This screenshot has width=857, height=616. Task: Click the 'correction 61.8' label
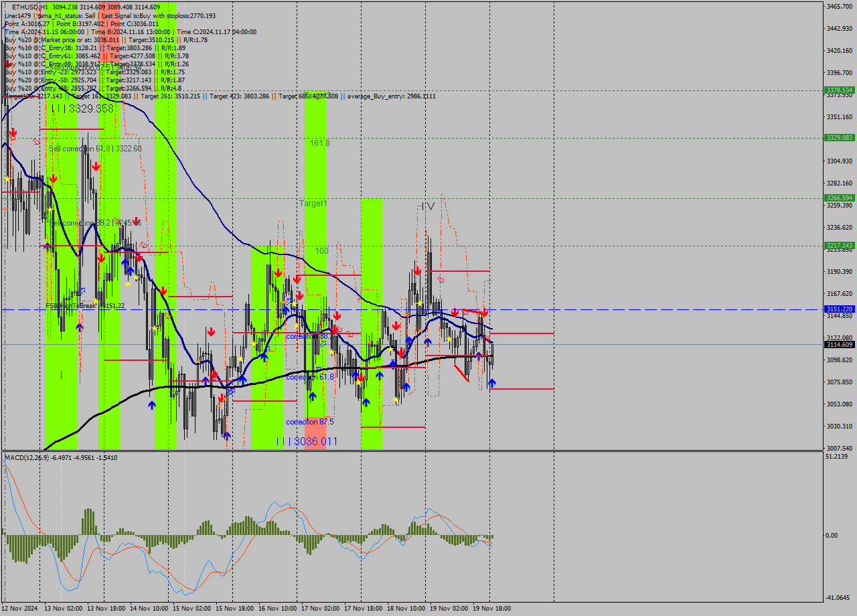tap(309, 377)
